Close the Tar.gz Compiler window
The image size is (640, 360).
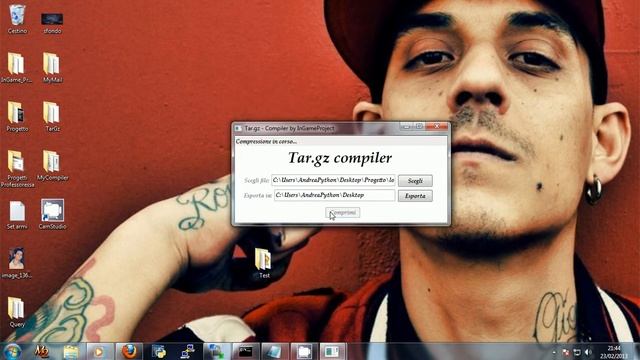tap(436, 127)
